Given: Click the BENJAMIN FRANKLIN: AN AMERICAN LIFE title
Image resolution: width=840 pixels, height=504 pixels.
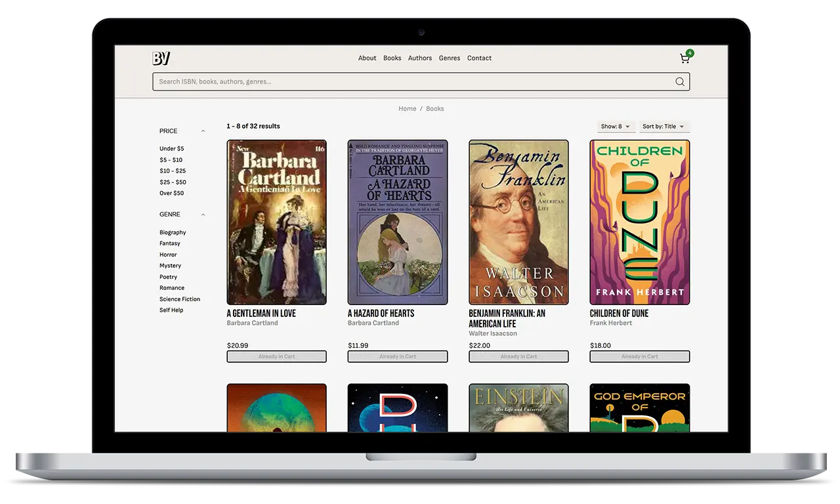Looking at the screenshot, I should click(507, 319).
